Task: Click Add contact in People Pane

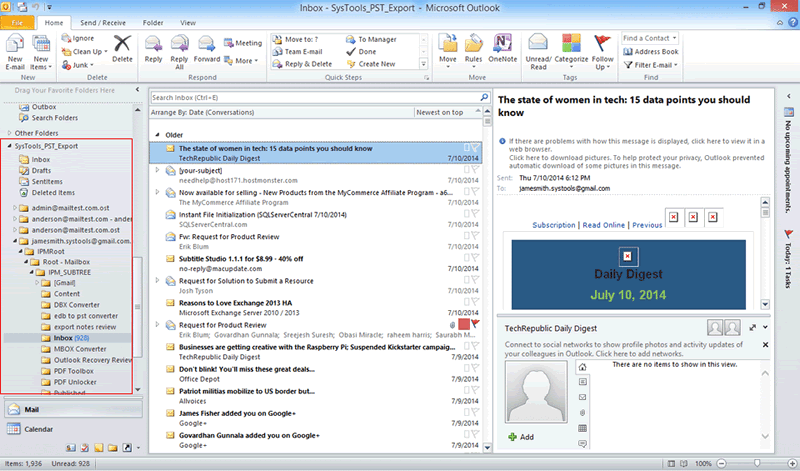Action: (521, 437)
